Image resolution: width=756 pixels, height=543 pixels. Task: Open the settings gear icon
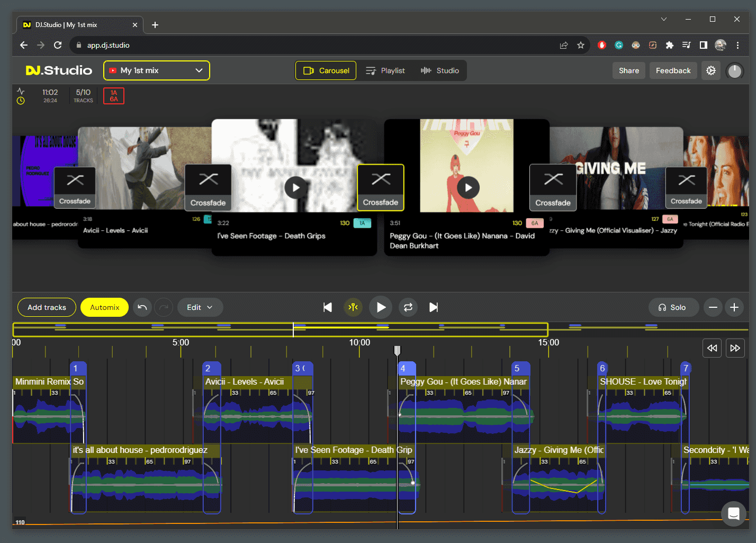(711, 70)
